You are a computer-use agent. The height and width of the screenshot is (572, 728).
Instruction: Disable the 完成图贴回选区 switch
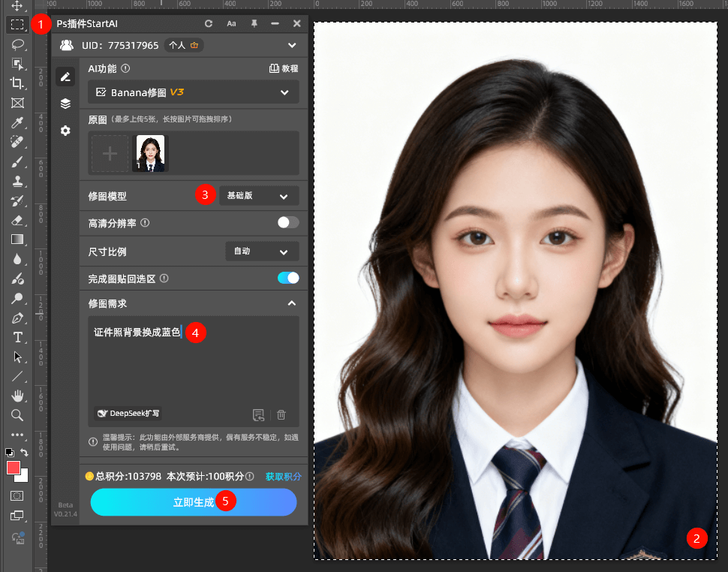tap(287, 277)
